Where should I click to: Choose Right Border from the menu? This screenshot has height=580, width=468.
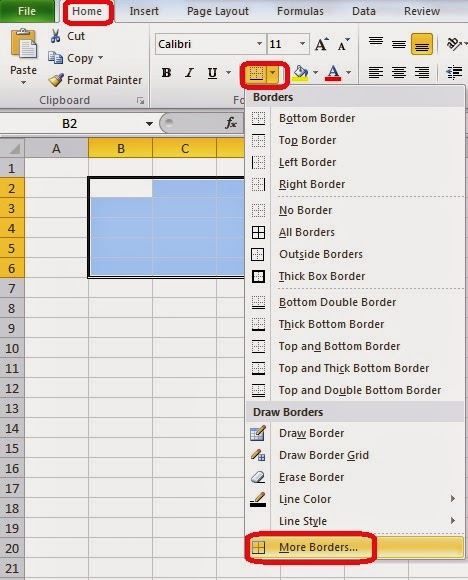click(355, 184)
